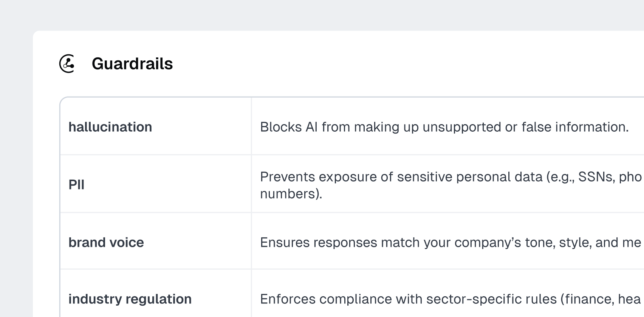644x317 pixels.
Task: Click "numbers)." on PII description's second line
Action: point(291,194)
